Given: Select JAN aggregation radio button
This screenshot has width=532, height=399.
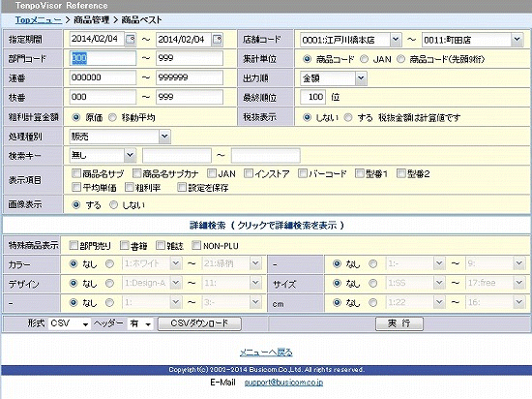Looking at the screenshot, I should [x=364, y=59].
